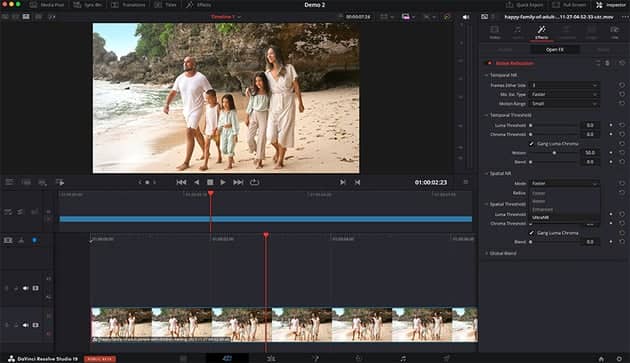Image resolution: width=630 pixels, height=363 pixels.
Task: Open the Cut page at the bottom bar
Action: coord(227,358)
